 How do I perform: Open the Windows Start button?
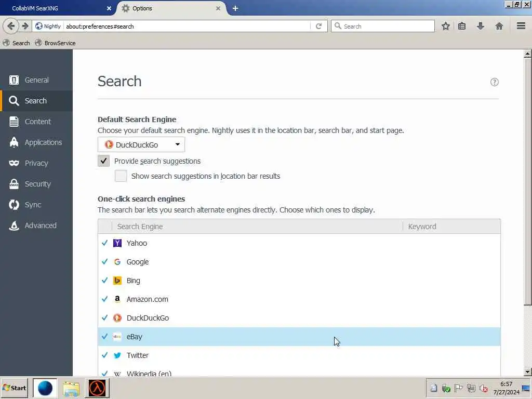point(14,388)
